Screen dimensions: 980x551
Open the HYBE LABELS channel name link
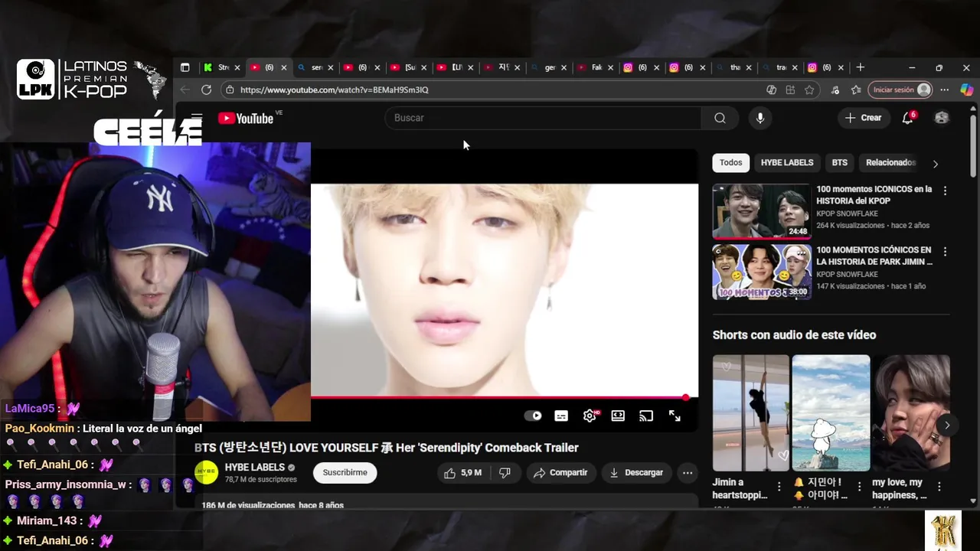point(253,467)
